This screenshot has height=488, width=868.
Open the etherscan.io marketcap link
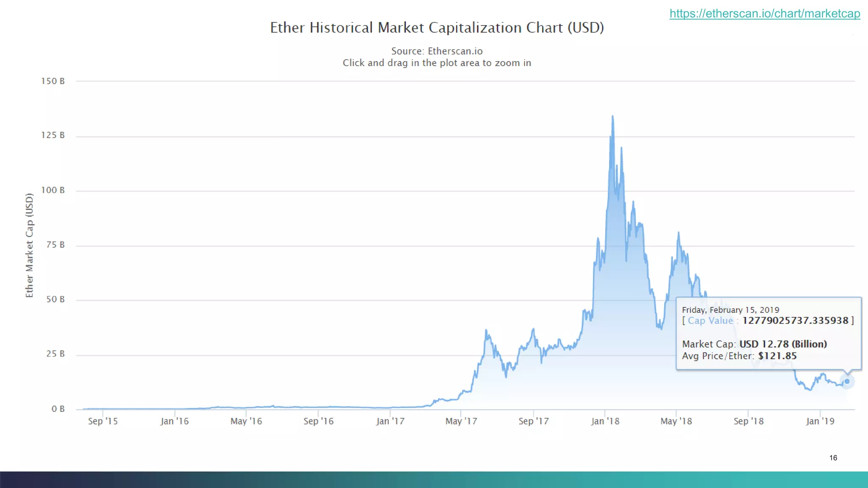click(x=765, y=14)
